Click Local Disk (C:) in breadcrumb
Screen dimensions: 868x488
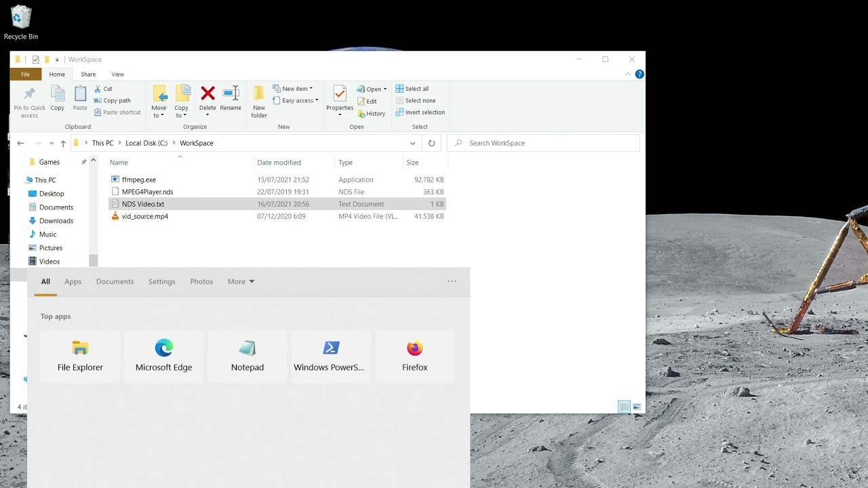click(146, 143)
